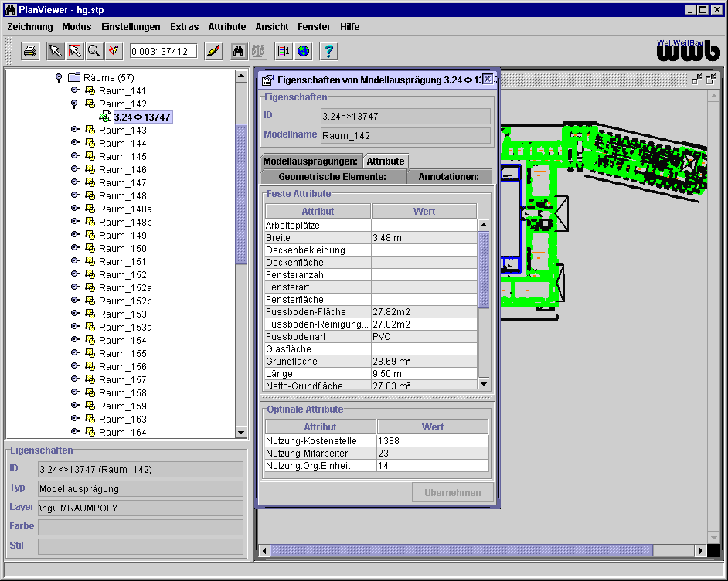This screenshot has width=728, height=581.
Task: Open the Extras menu
Action: (185, 27)
